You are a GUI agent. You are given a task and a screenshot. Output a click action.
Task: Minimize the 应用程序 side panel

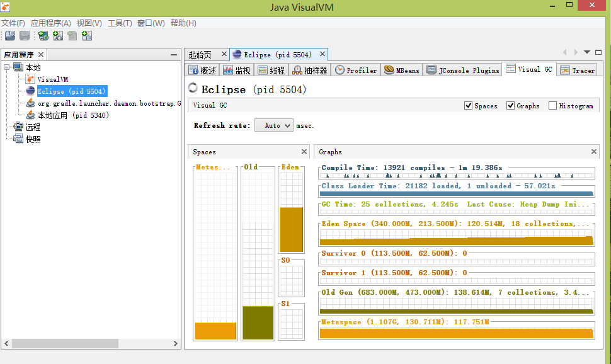coord(174,55)
